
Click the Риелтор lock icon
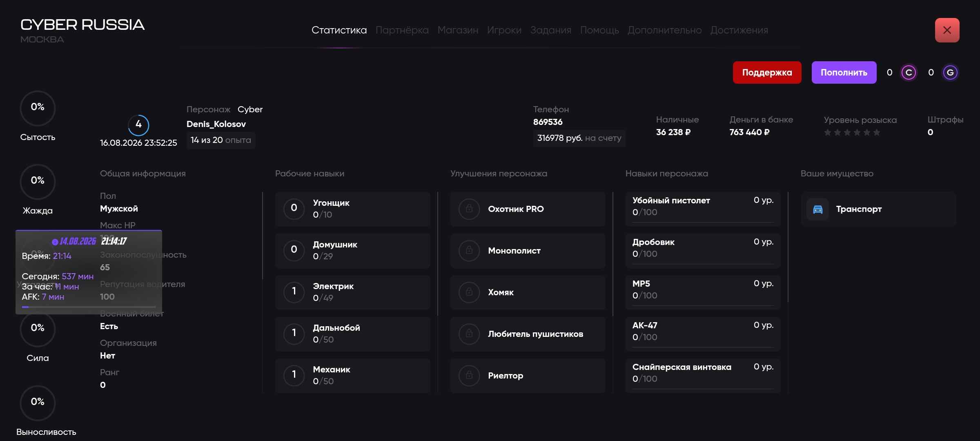pyautogui.click(x=469, y=376)
